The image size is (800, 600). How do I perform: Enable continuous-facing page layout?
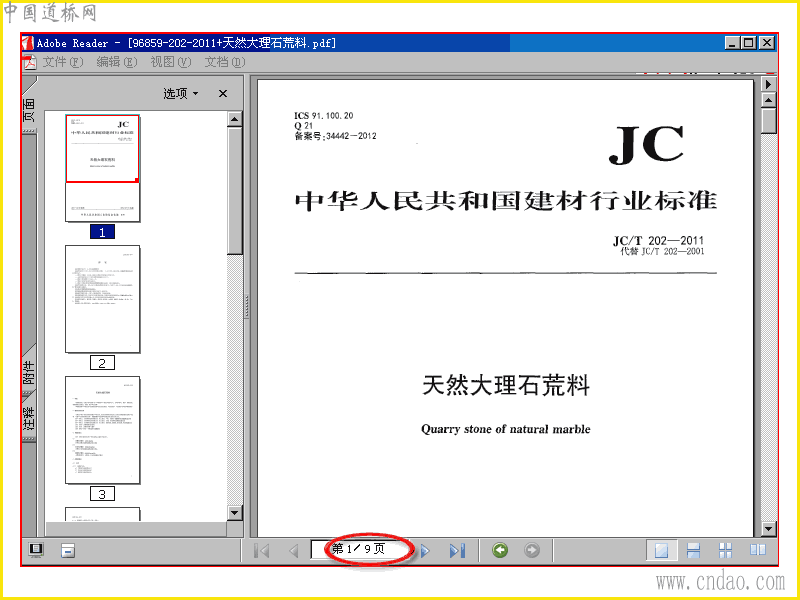pos(725,551)
